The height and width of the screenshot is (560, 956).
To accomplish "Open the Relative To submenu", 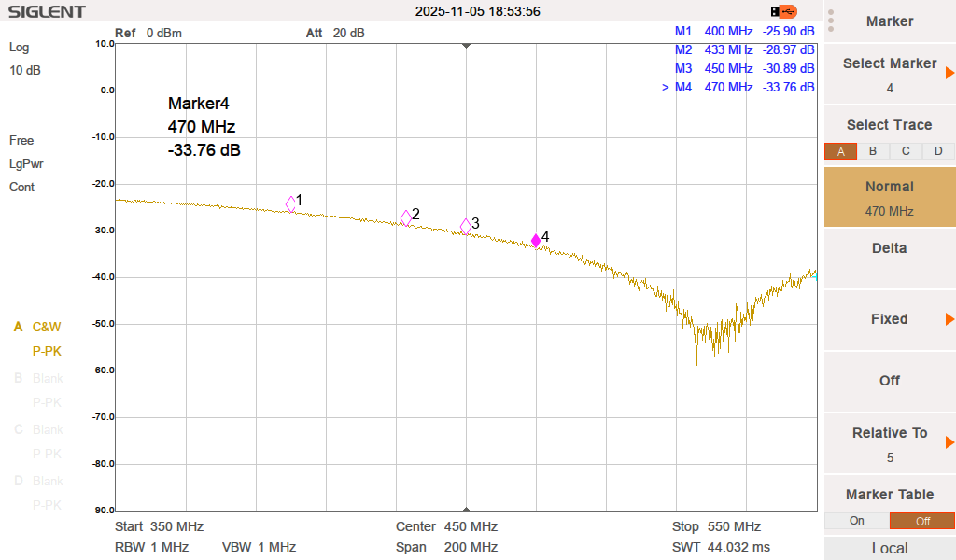I will [x=889, y=443].
